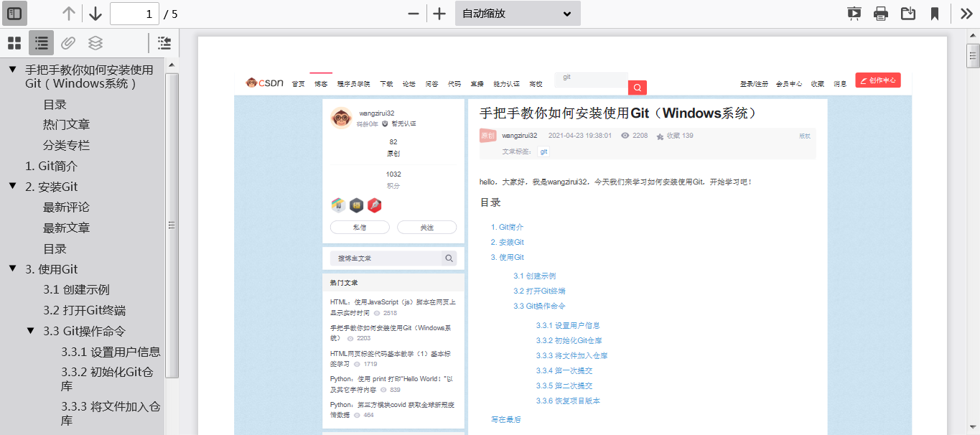Open the 3.3.6 恢复项目版本 link
Image resolution: width=980 pixels, height=435 pixels.
568,401
